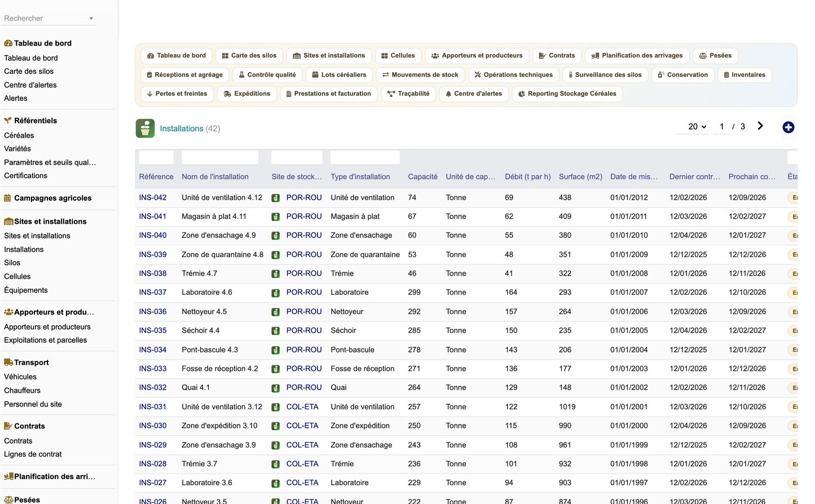The height and width of the screenshot is (504, 815).
Task: Open Reporting Stockage Céréales tab
Action: click(x=567, y=94)
